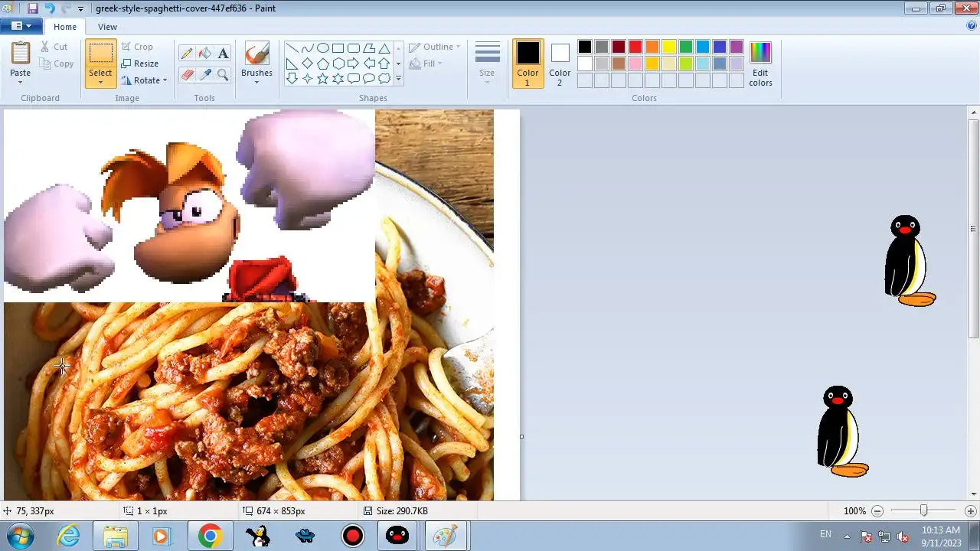
Task: Select the Color picker eyedropper tool
Action: pyautogui.click(x=204, y=74)
